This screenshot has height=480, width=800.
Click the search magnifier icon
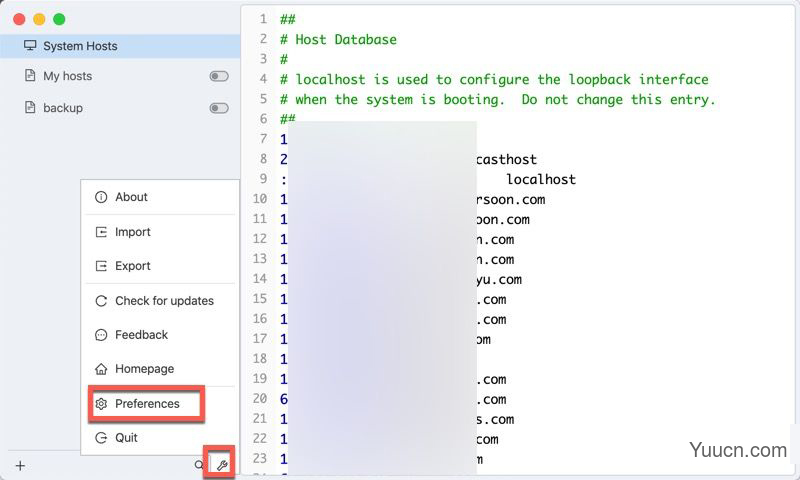(x=199, y=465)
